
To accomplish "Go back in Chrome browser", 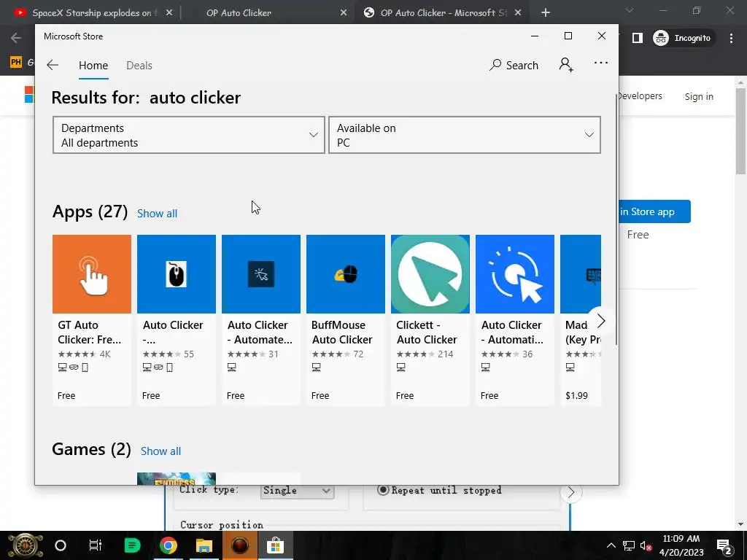I will pyautogui.click(x=16, y=38).
